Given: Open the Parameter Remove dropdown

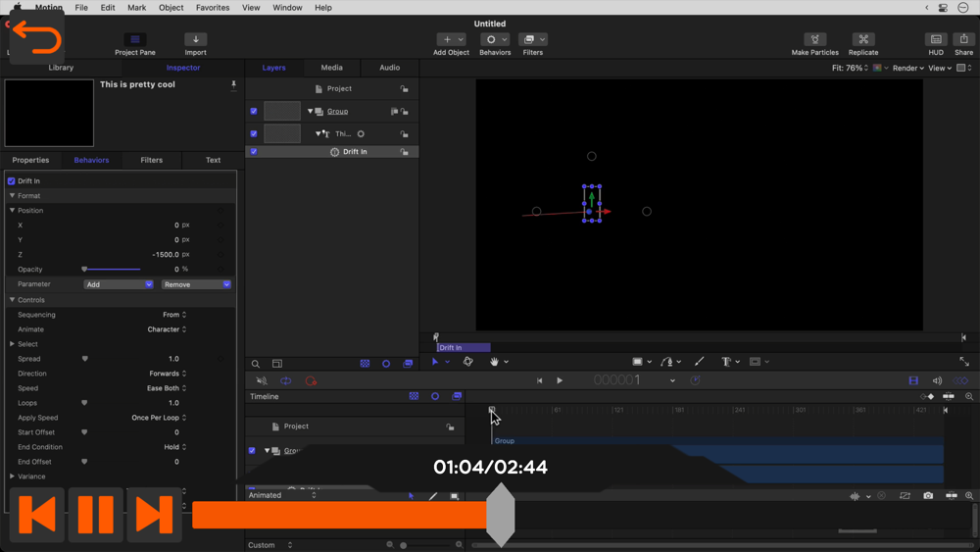Looking at the screenshot, I should click(196, 284).
